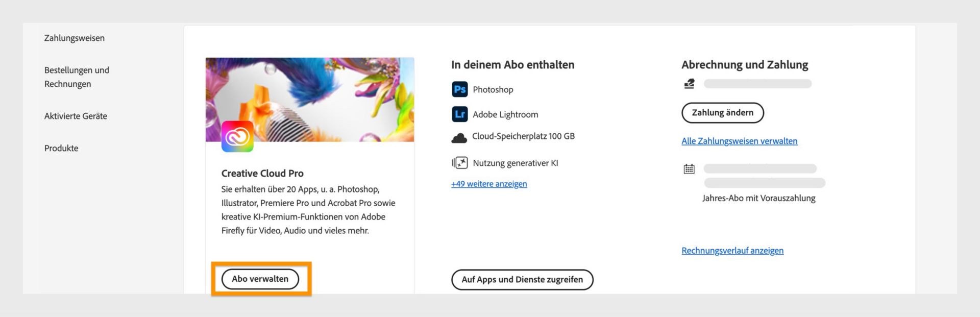Click the cloud storage icon

tap(459, 138)
